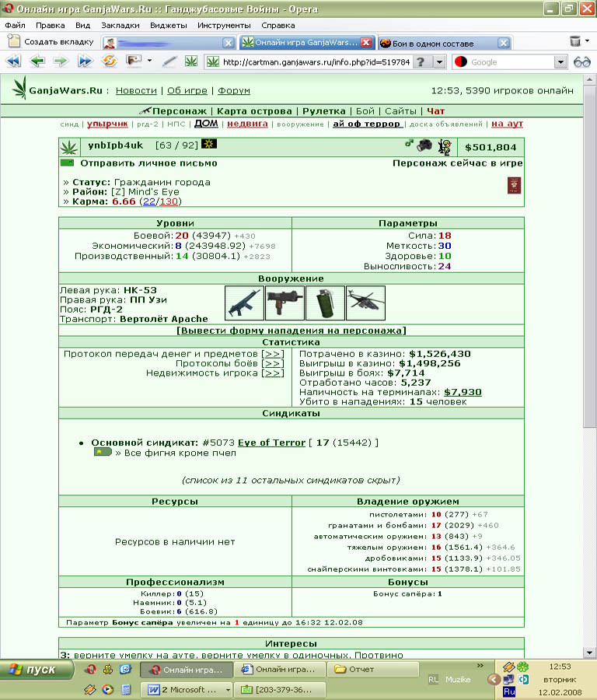
Task: Open 'Карта острова' in game menu
Action: [254, 111]
